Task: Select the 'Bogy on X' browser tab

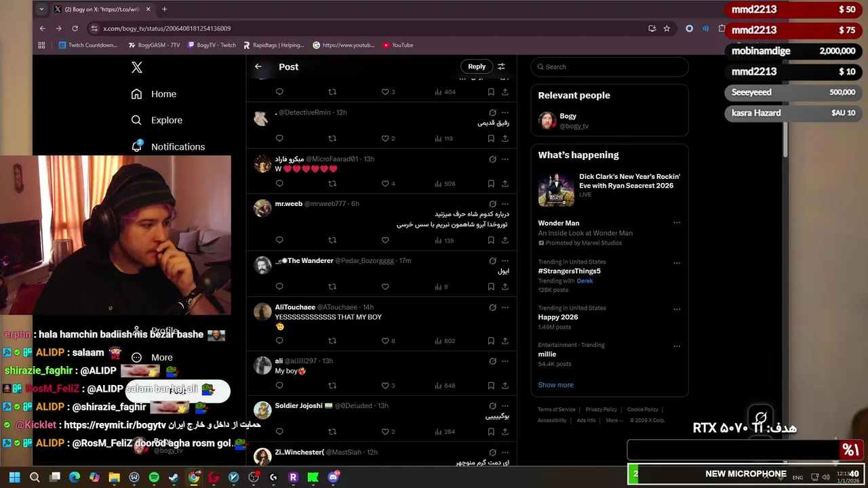Action: [102, 9]
